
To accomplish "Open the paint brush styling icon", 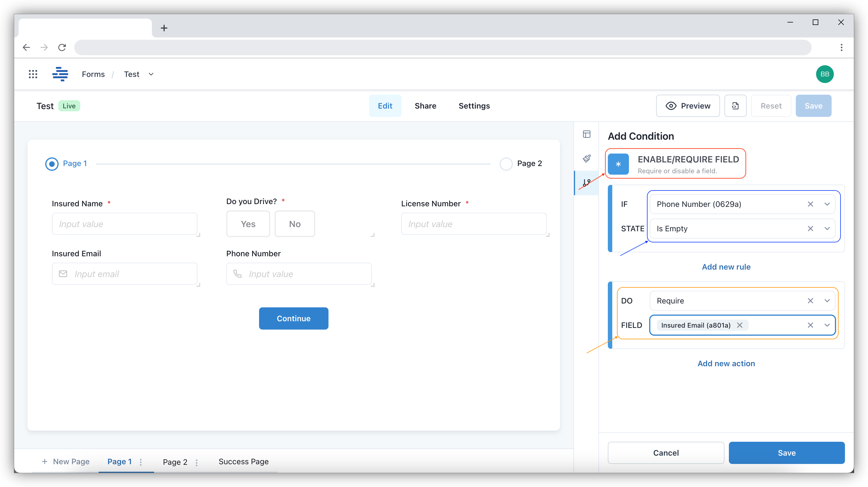I will (587, 159).
